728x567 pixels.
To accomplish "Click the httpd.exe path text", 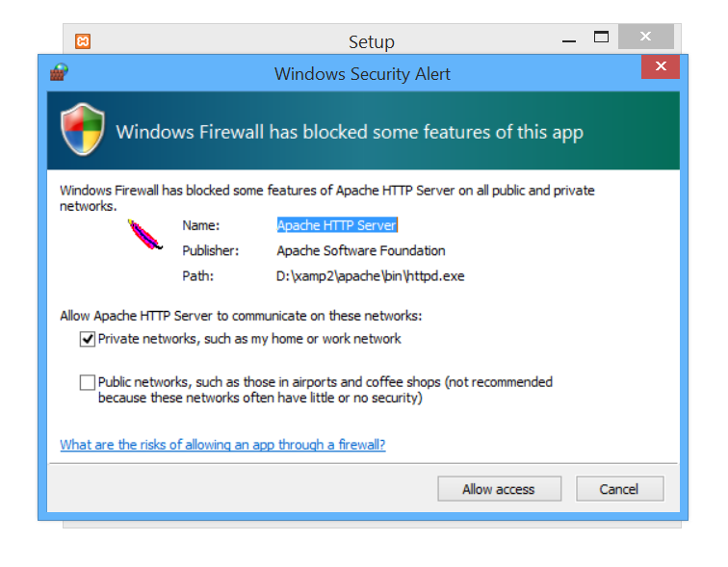I will [370, 276].
